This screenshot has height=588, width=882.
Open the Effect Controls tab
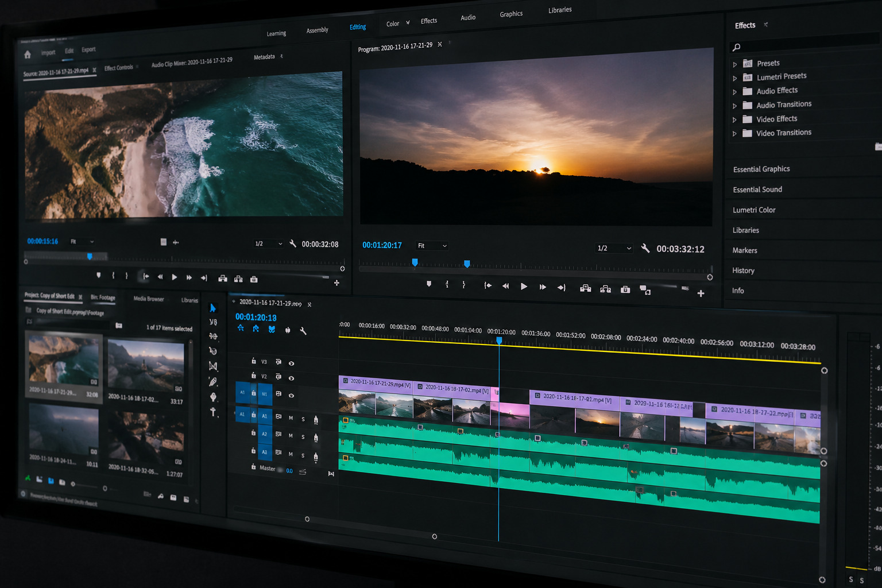coord(119,68)
